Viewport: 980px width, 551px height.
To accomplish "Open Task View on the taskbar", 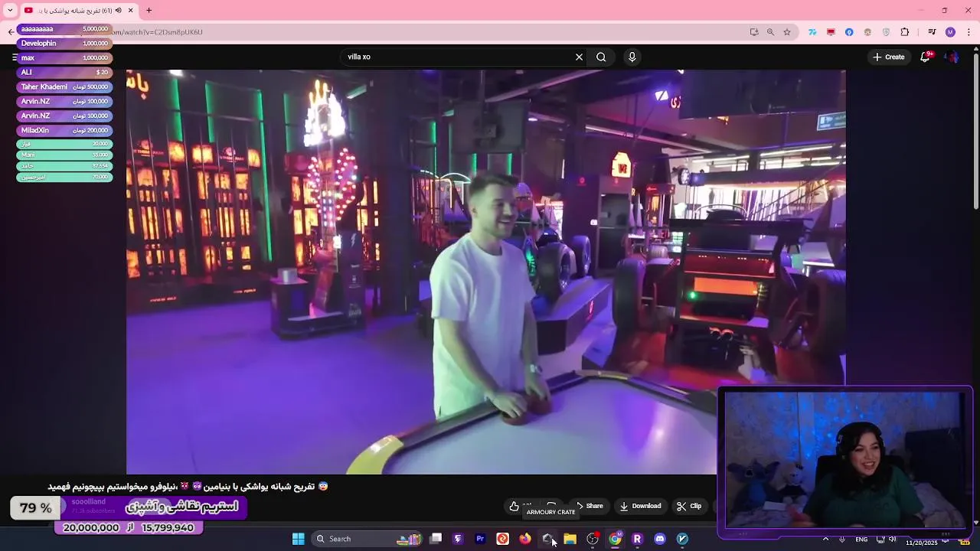I will 436,539.
